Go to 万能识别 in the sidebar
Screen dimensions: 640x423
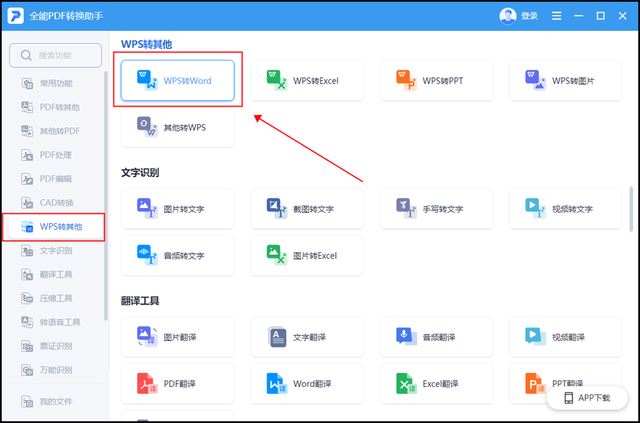[x=54, y=370]
